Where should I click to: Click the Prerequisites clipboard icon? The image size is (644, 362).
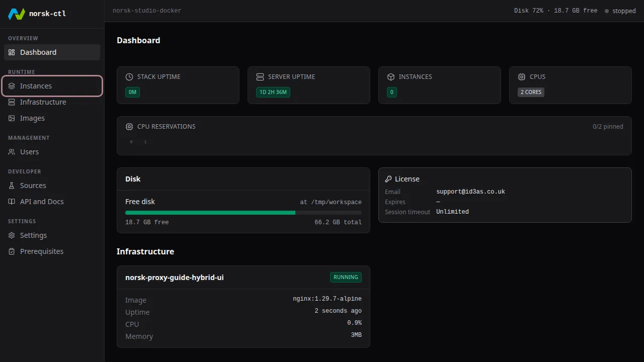pyautogui.click(x=12, y=251)
